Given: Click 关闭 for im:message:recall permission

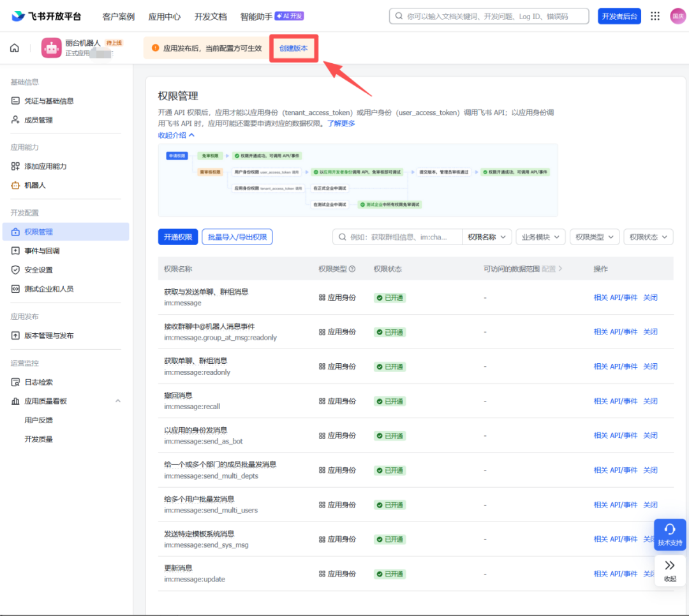Looking at the screenshot, I should pyautogui.click(x=650, y=401).
